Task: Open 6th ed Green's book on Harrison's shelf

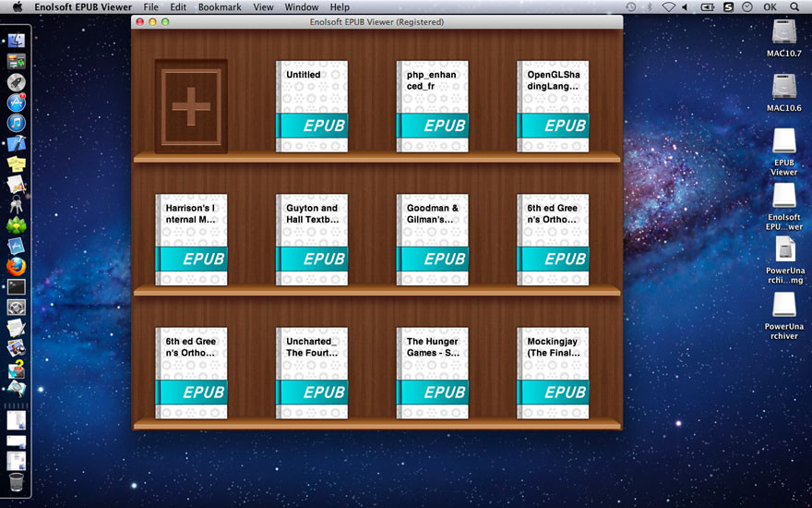Action: point(553,239)
